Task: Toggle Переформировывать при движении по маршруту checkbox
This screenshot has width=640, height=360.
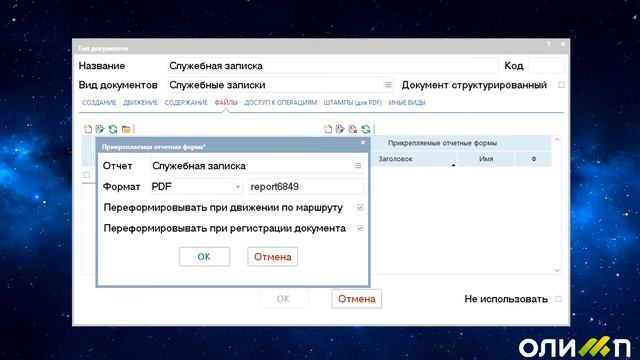Action: (x=360, y=207)
